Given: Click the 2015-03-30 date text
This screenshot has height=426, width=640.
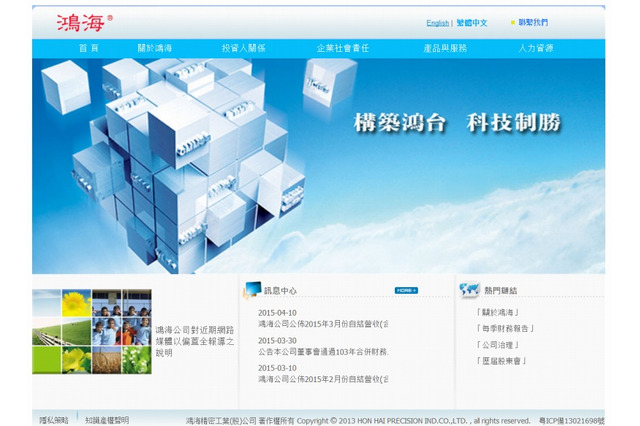Looking at the screenshot, I should point(277,340).
